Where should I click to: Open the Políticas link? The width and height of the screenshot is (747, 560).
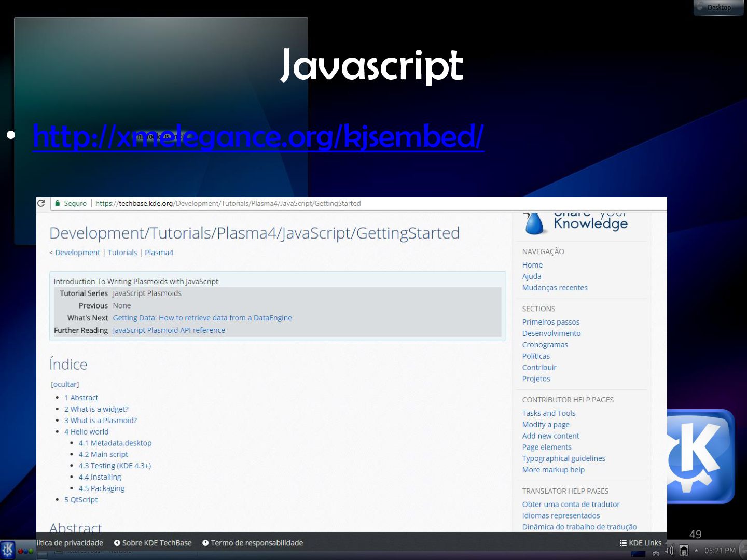536,356
